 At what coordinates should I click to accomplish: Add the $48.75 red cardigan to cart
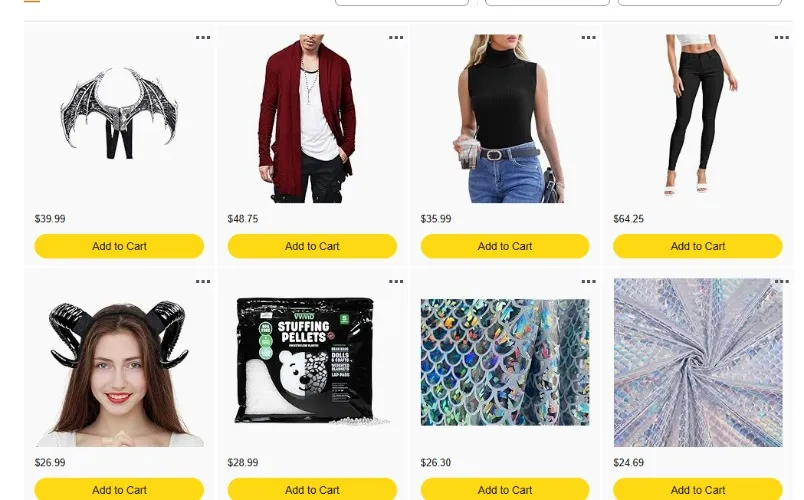312,246
